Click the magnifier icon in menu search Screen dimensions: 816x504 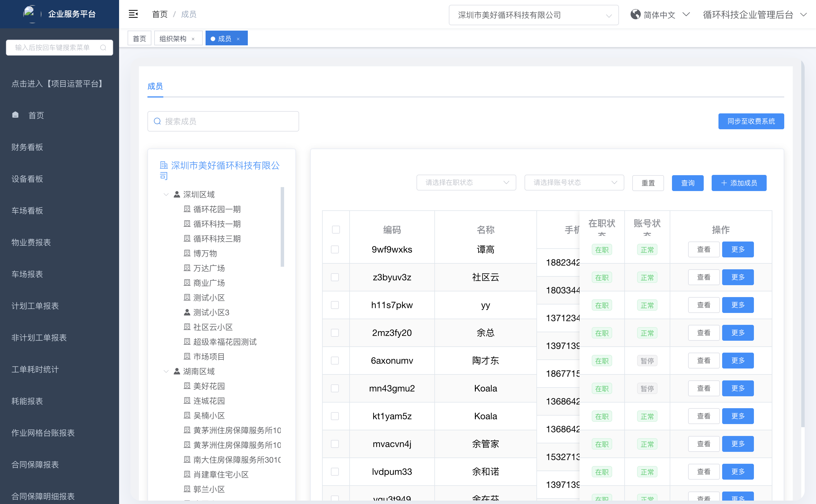click(x=103, y=48)
